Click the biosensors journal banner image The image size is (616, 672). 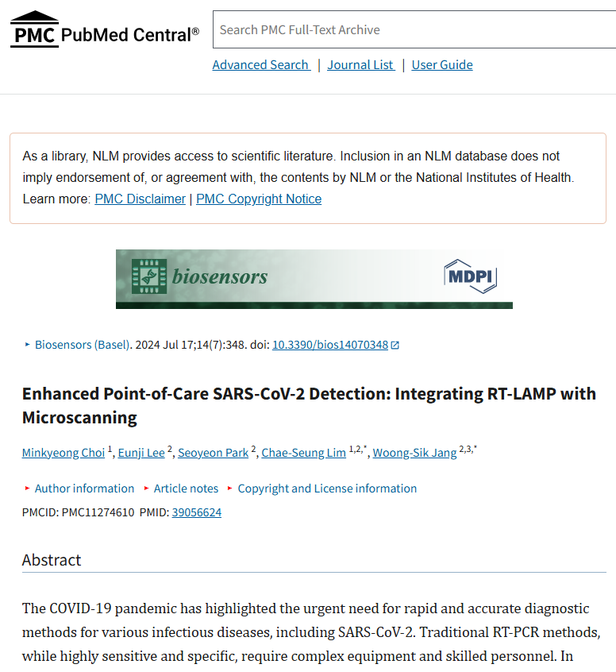tap(314, 279)
